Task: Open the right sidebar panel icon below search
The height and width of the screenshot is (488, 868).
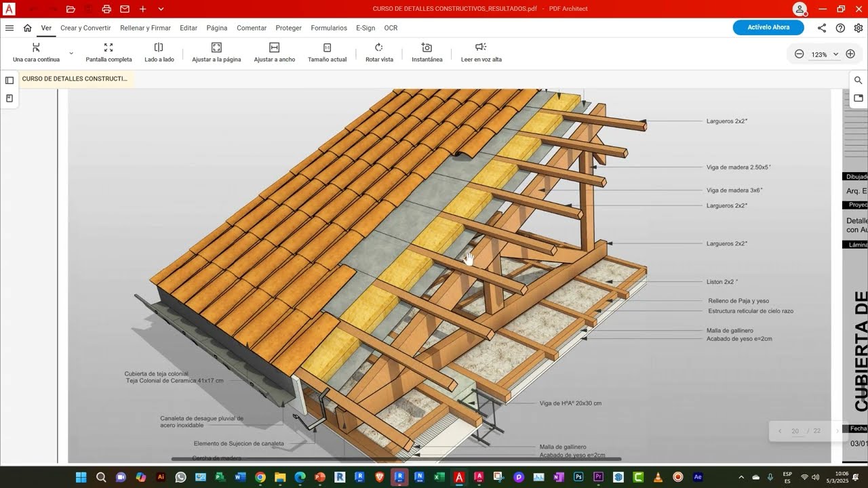Action: tap(859, 98)
